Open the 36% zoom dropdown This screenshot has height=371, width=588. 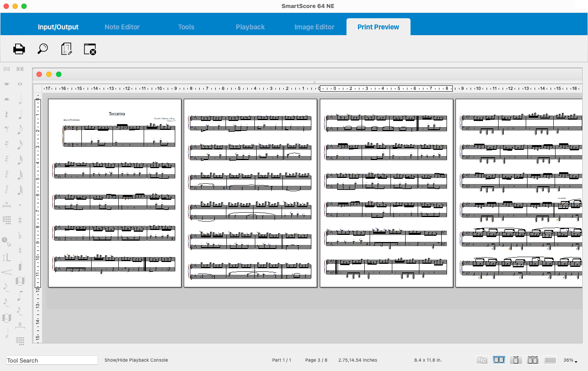pos(570,360)
